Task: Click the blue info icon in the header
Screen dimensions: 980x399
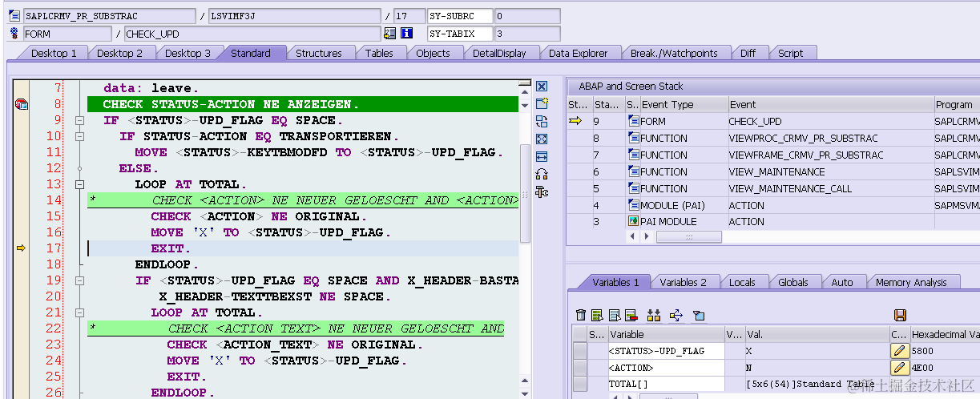Action: coord(406,34)
